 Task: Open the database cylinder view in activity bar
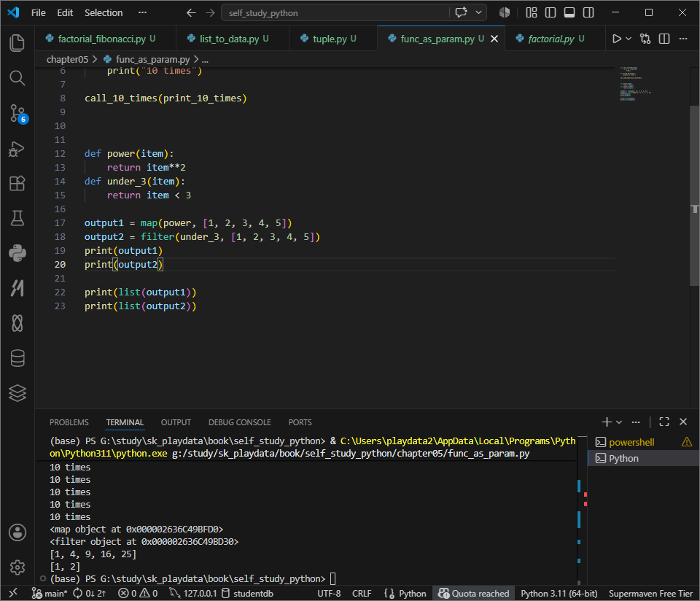click(x=17, y=358)
